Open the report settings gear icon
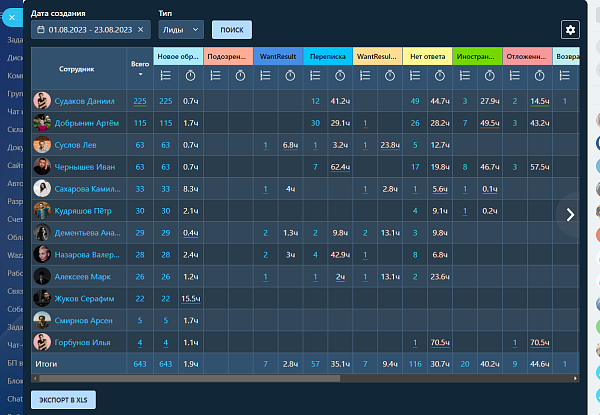Image resolution: width=600 pixels, height=415 pixels. point(571,30)
